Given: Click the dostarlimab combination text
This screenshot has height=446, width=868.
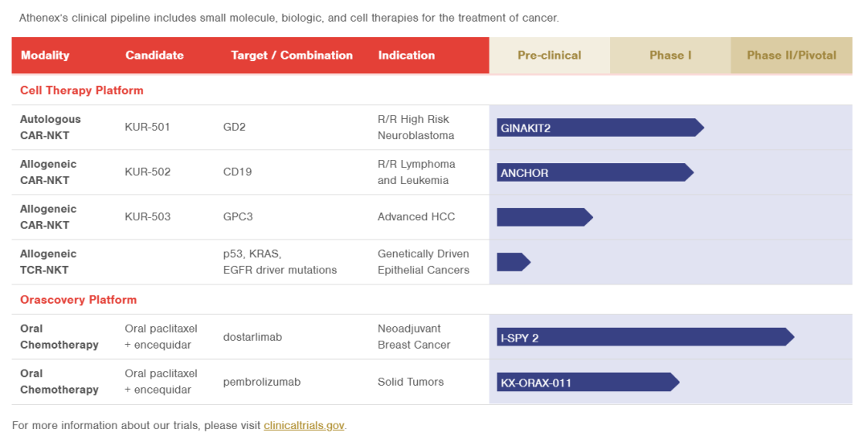Looking at the screenshot, I should pos(252,338).
